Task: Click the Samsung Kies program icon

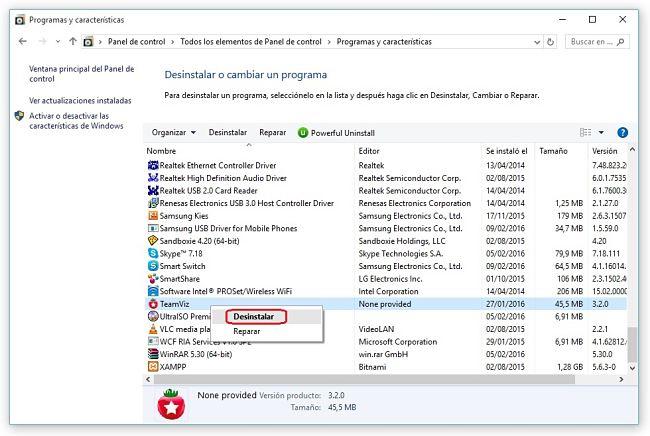Action: (x=153, y=216)
